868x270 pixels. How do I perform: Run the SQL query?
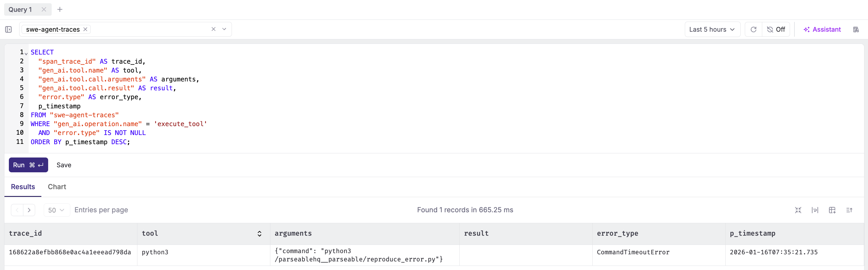coord(28,165)
